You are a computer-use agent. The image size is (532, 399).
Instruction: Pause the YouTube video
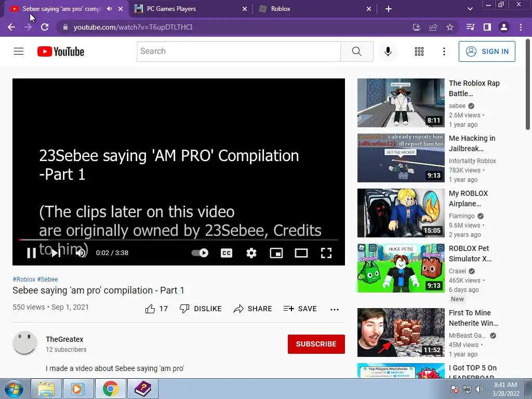pyautogui.click(x=31, y=253)
